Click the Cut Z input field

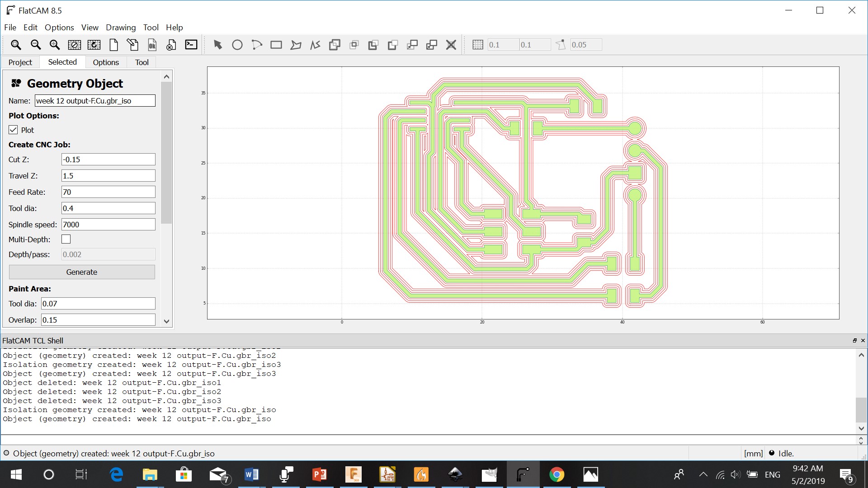(x=108, y=160)
